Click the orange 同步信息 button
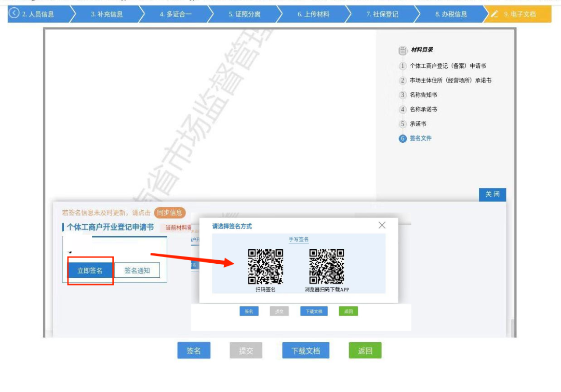561x392 pixels. coord(170,213)
